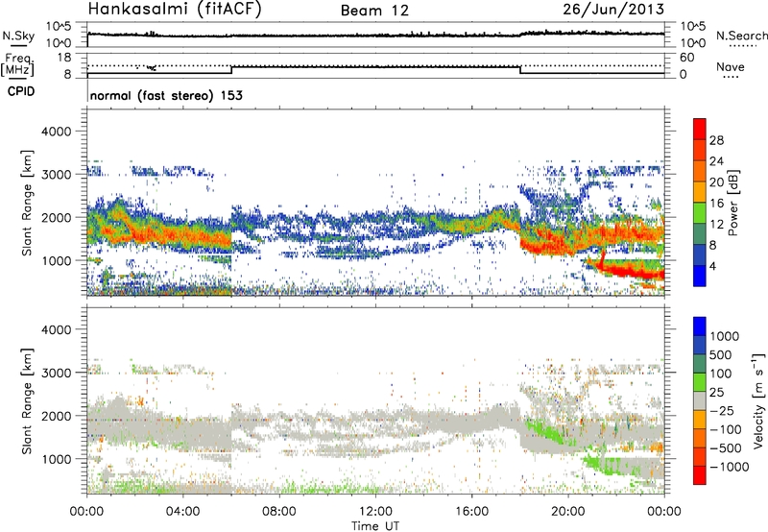Click the "25" label on Velocity colorbar

pos(716,393)
